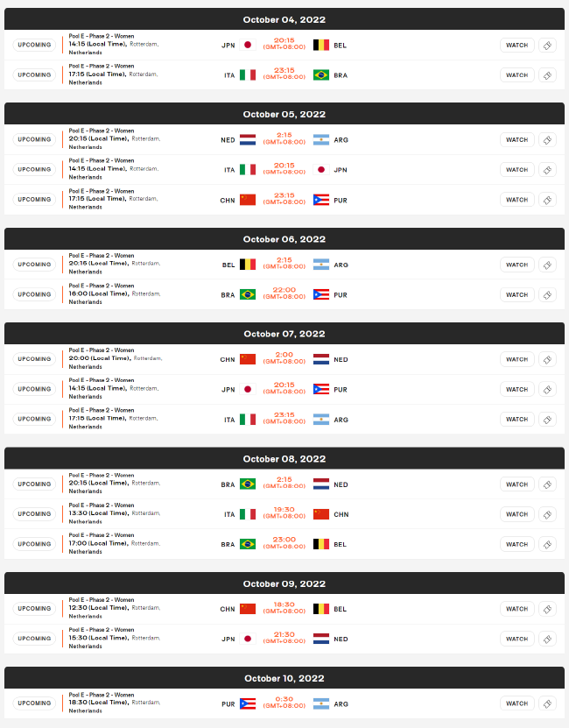Click the Brazil flag in the ITA vs BRA match

[321, 75]
